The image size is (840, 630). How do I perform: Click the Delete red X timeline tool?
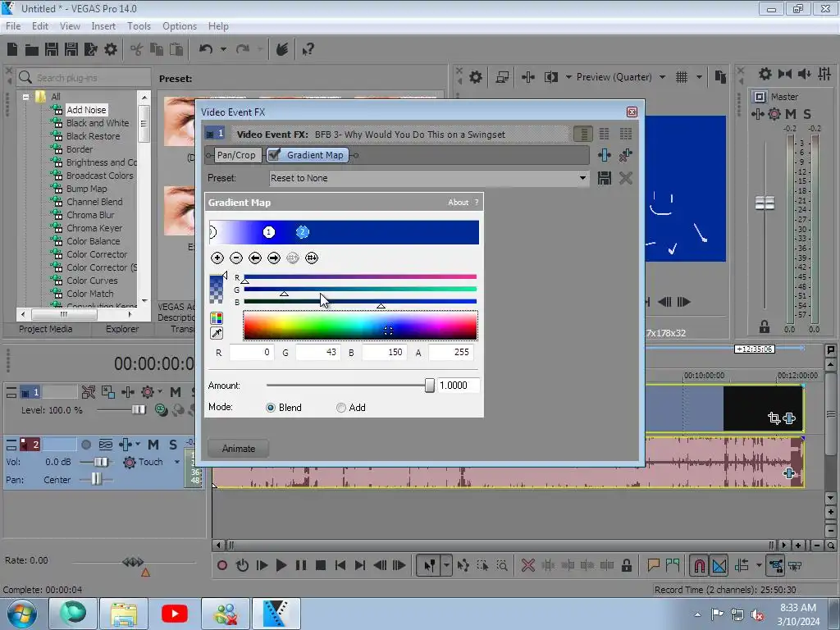click(527, 565)
